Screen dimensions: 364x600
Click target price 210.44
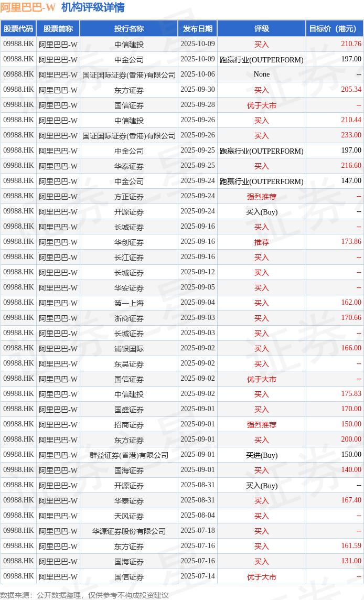(351, 120)
